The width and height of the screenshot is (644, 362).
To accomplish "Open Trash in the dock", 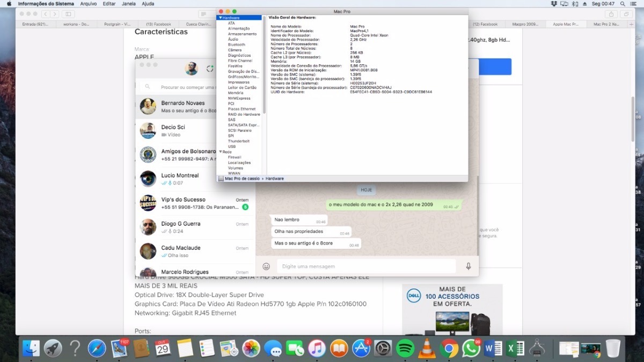I will tap(612, 349).
